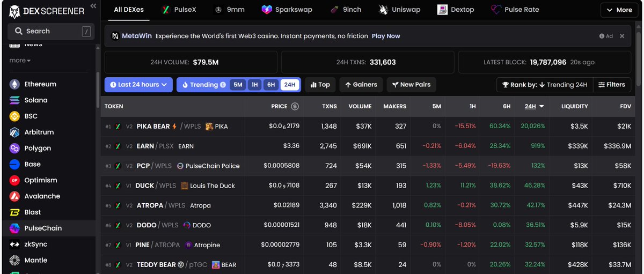Click the Avalanche chain icon
The width and height of the screenshot is (644, 274).
tap(14, 196)
